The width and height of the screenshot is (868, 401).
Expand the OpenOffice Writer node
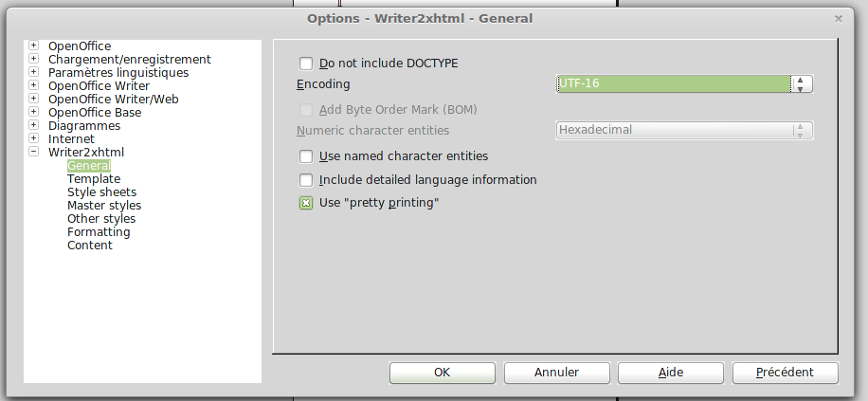[x=34, y=84]
